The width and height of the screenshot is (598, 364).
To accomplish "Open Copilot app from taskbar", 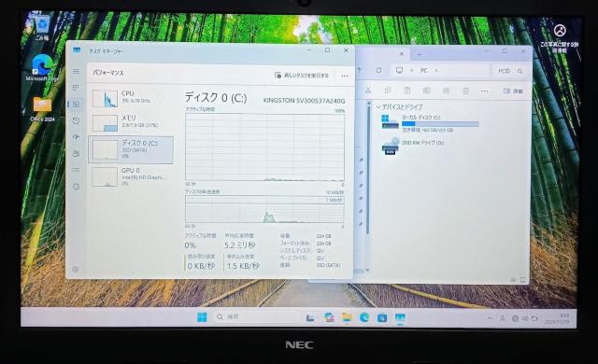I will pyautogui.click(x=329, y=317).
